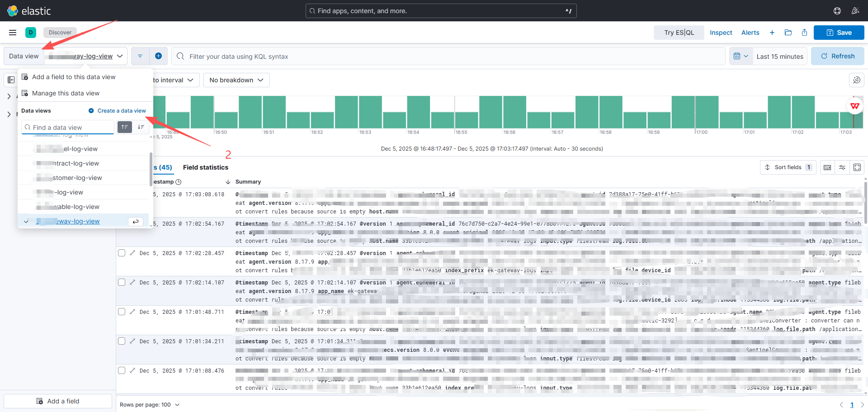Select checkbox for 17:02:28.457 row

click(x=122, y=253)
